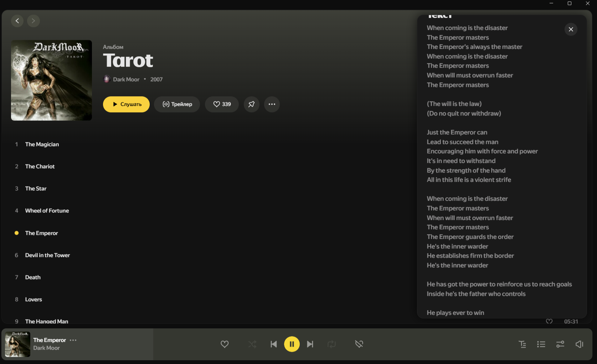Toggle repeat mode

331,344
